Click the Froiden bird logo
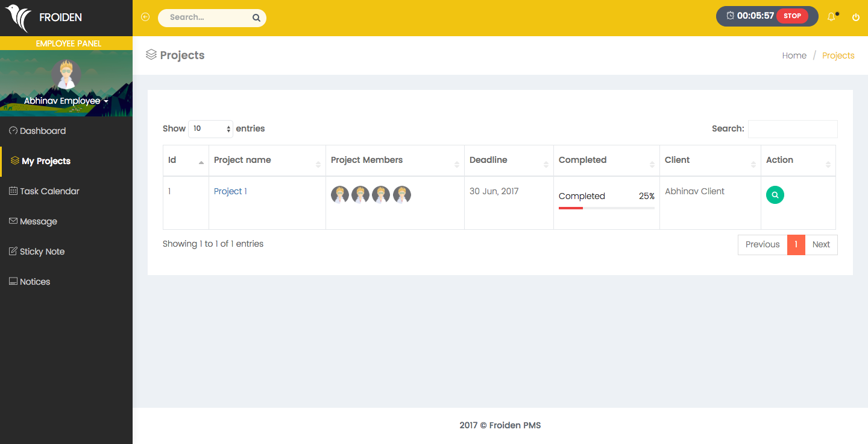Viewport: 868px width, 444px height. [x=18, y=18]
